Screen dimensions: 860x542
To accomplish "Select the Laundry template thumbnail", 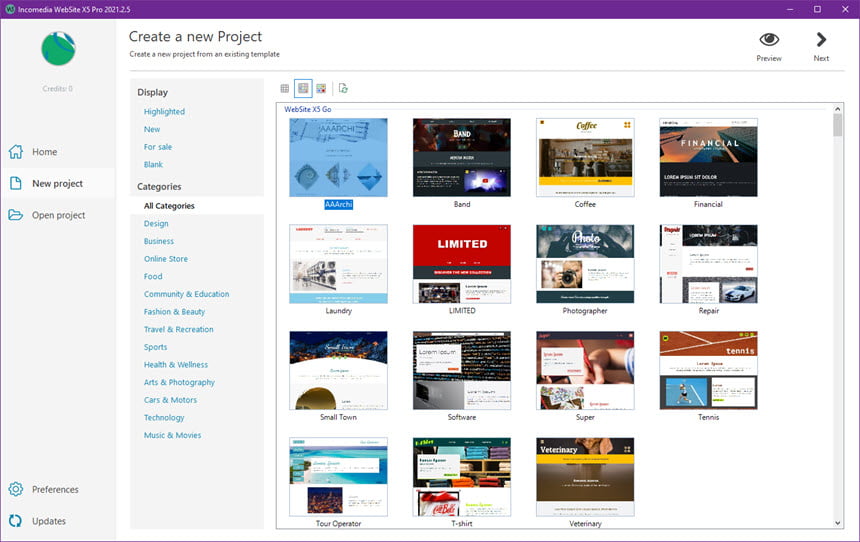I will click(338, 264).
